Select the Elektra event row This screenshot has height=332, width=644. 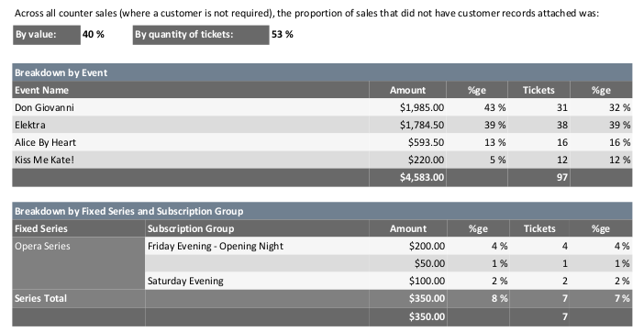point(322,125)
